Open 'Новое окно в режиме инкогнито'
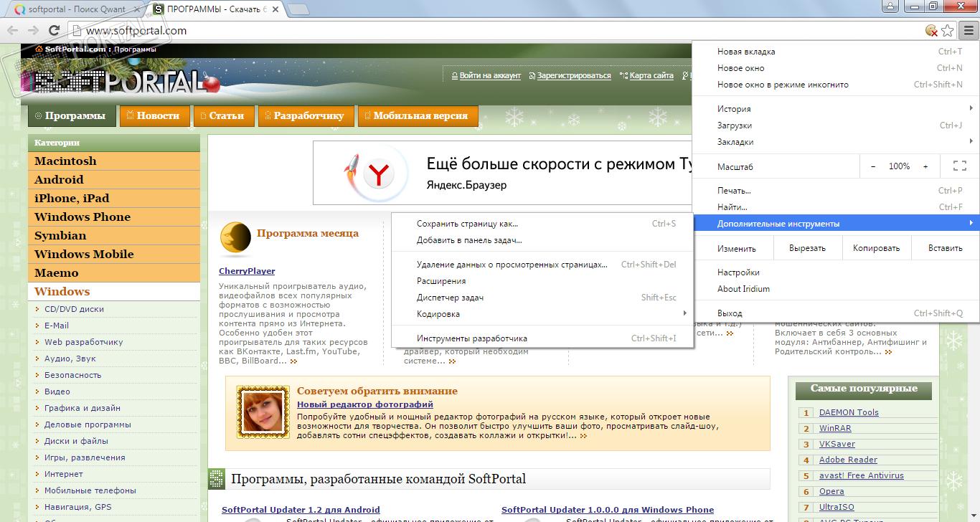The height and width of the screenshot is (522, 980). click(x=836, y=85)
